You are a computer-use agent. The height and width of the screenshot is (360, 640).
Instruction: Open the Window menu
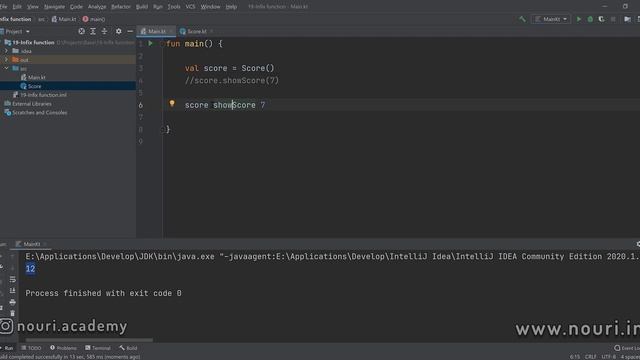(210, 7)
